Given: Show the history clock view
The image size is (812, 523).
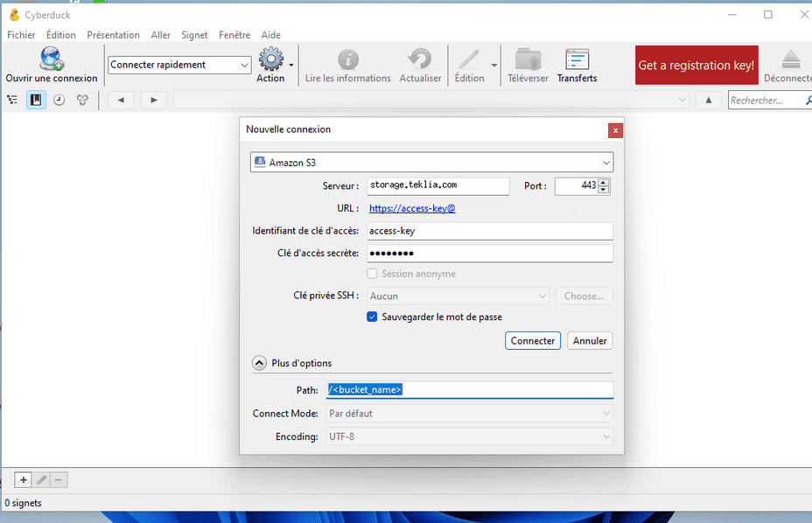Looking at the screenshot, I should (59, 100).
